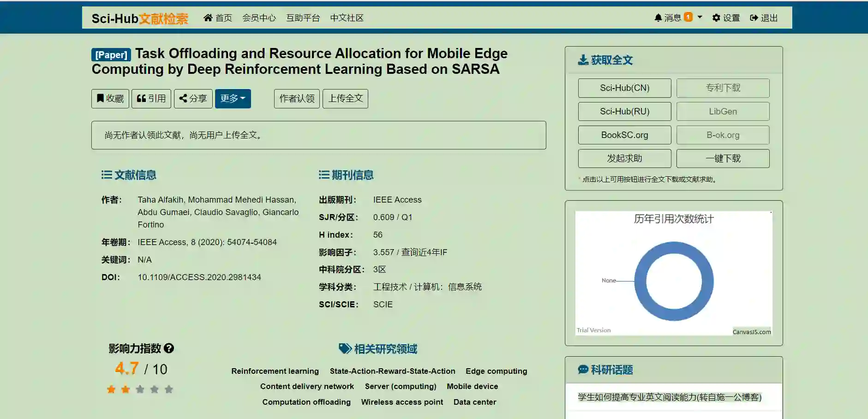Expand the 更多 dropdown button
The height and width of the screenshot is (419, 868).
pos(233,99)
